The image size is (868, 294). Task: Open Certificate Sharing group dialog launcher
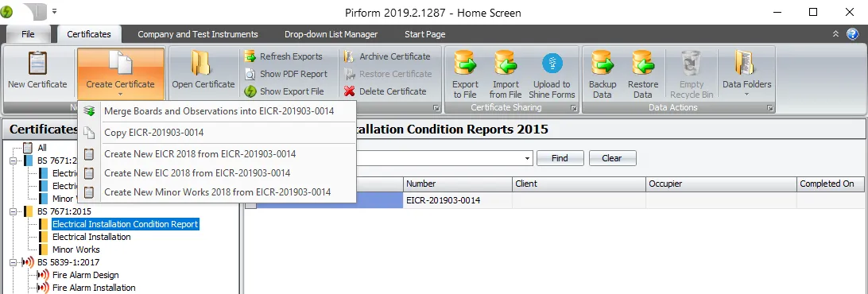point(574,108)
